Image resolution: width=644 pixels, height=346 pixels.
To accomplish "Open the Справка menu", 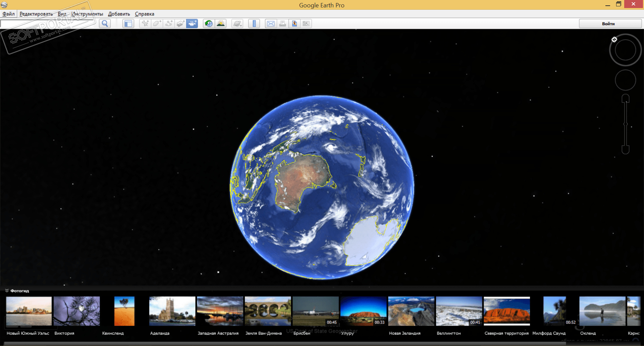I will point(145,14).
